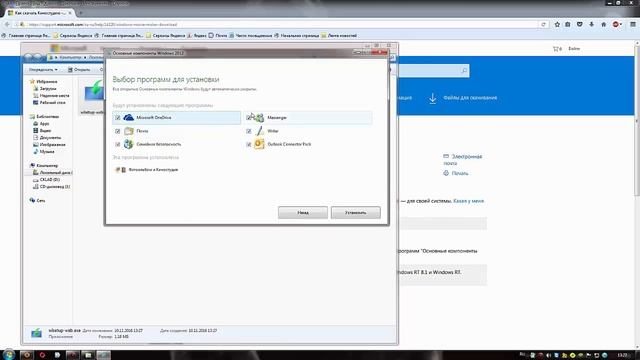Viewport: 640px width, 360px height.
Task: Open the Adblock icon dropdown arrow
Action: (621, 24)
